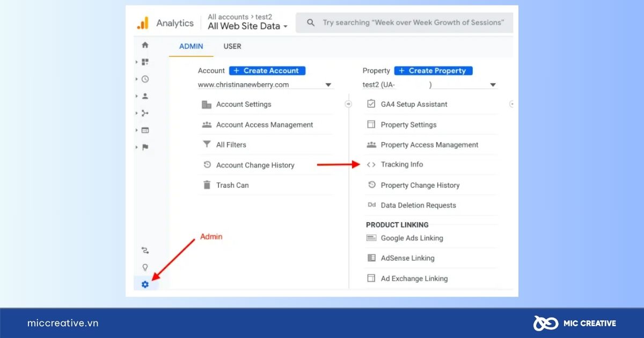Screen dimensions: 644x338
Task: Click the Trash Can bin icon
Action: (x=207, y=185)
